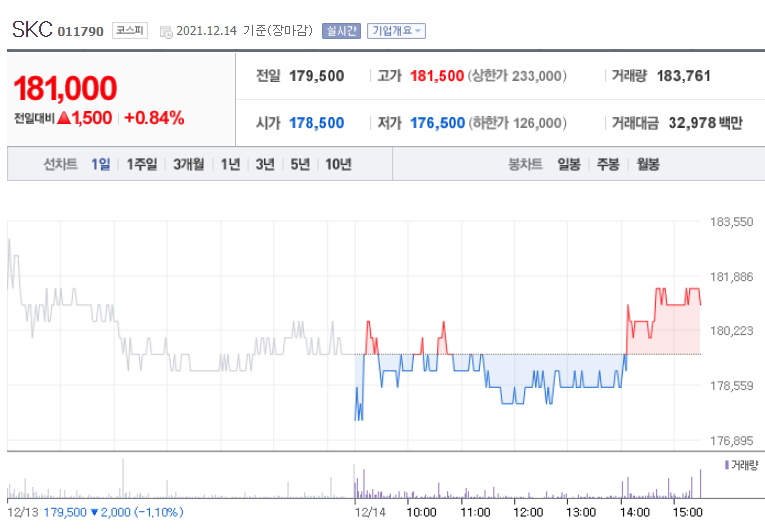Switch line chart to 3개월

tap(188, 164)
